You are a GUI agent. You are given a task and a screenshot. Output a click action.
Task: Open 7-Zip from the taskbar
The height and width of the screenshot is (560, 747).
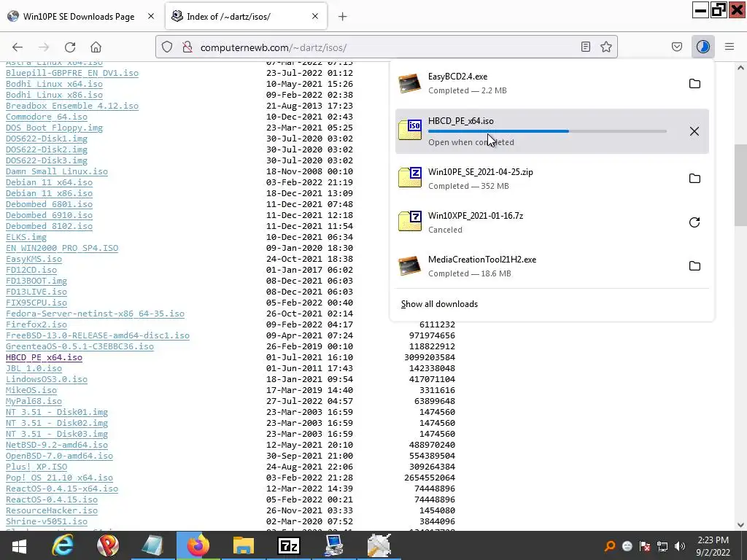tap(289, 545)
